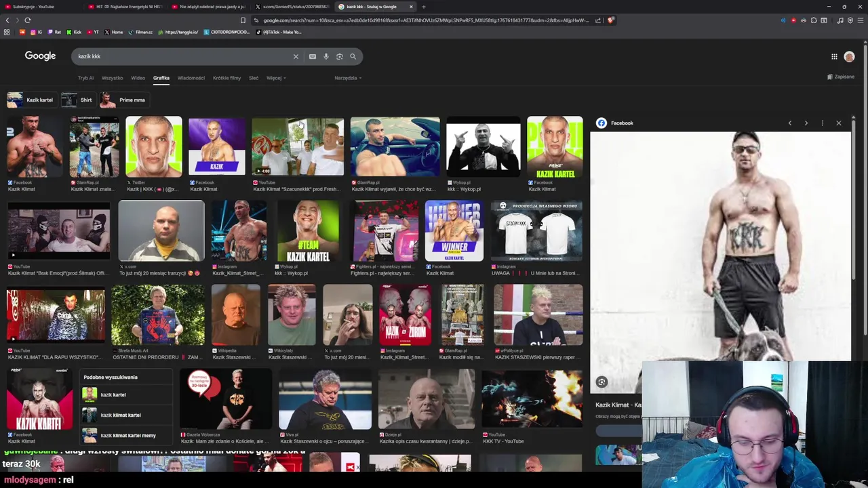
Task: Open the IG bookmark
Action: [37, 32]
